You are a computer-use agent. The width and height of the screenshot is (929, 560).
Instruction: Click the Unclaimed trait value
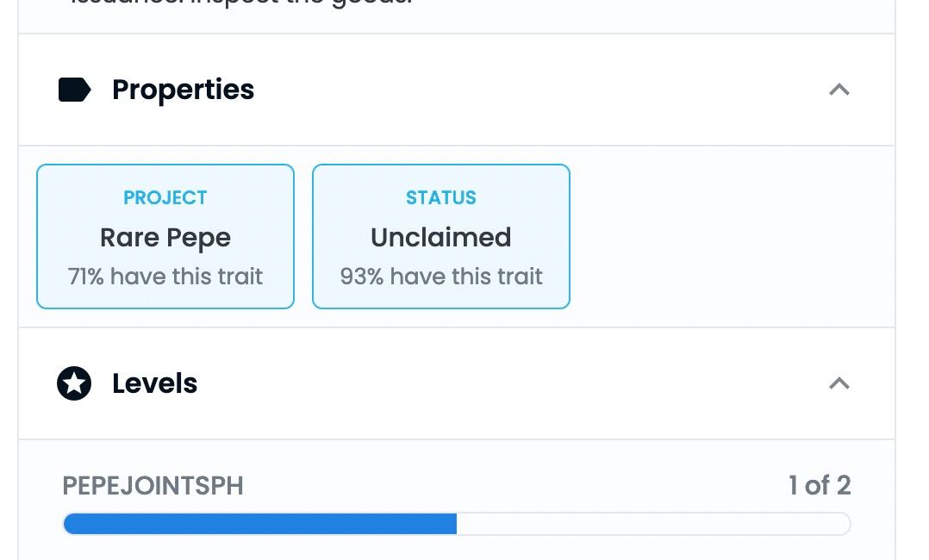441,237
